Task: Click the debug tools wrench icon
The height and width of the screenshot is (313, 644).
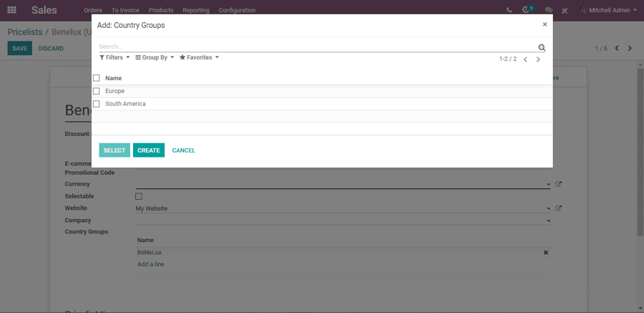Action: (x=565, y=10)
